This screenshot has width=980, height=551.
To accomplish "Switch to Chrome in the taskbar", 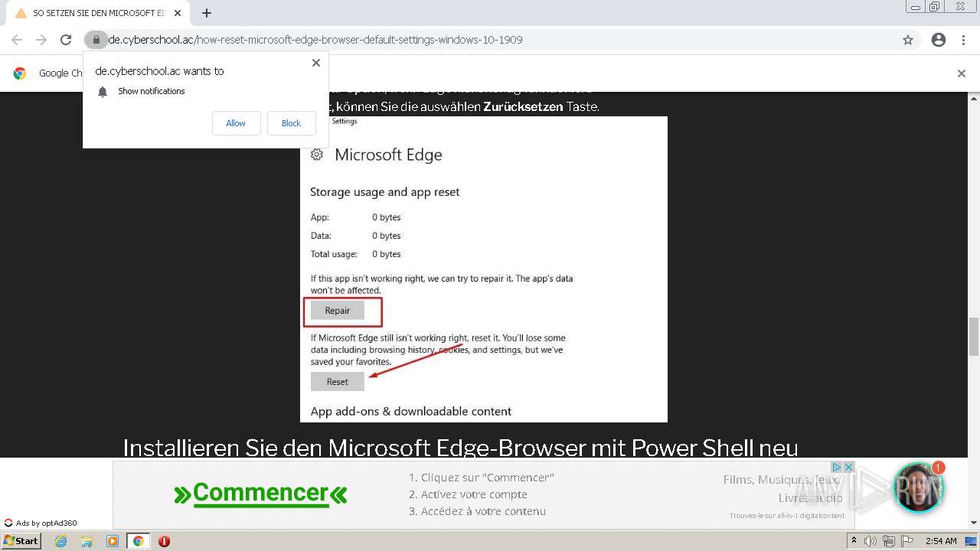I will point(138,541).
